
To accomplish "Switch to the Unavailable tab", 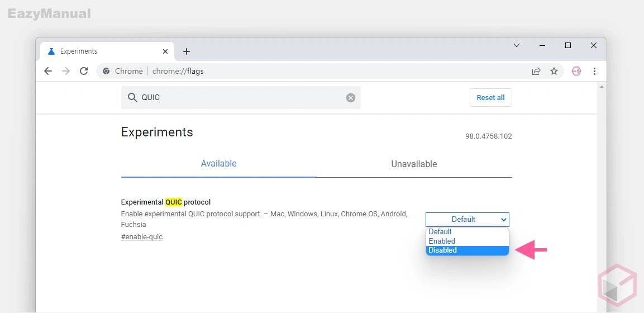I will click(414, 164).
